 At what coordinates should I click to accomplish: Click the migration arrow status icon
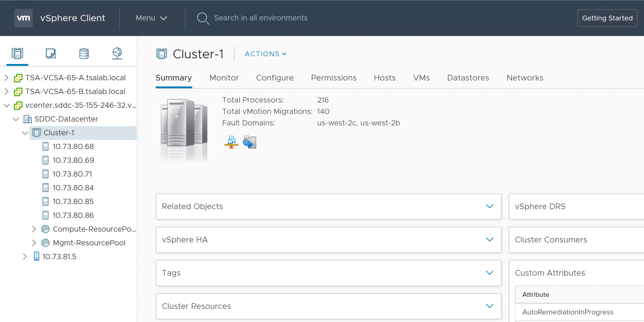tap(250, 142)
